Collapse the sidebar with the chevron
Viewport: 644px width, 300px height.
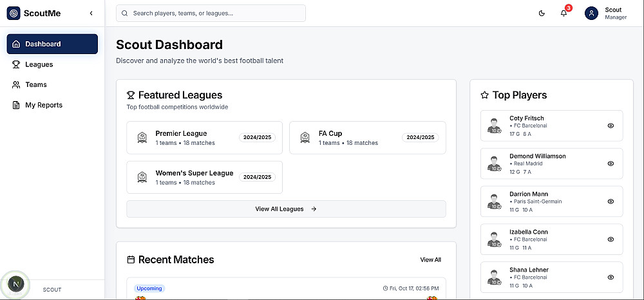coord(91,13)
